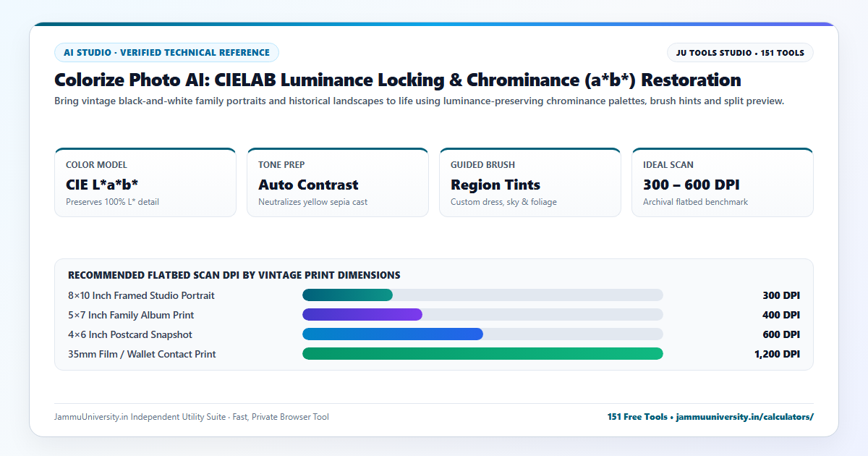Click the purple 5×7 Inch Album Print bar

pyautogui.click(x=362, y=315)
